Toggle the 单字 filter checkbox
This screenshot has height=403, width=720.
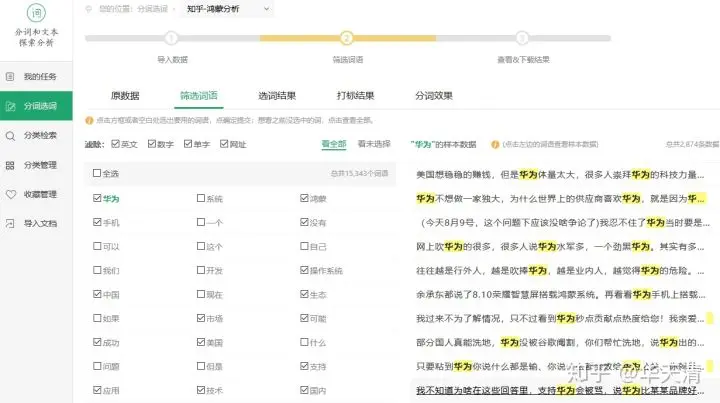[x=188, y=144]
